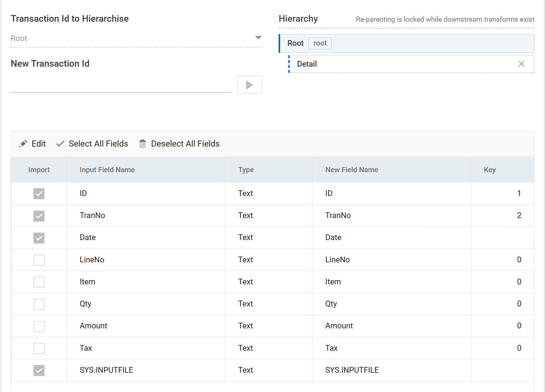Viewport: 545px width, 392px height.
Task: Open the Transaction Id to Hierarchise dropdown
Action: 137,38
